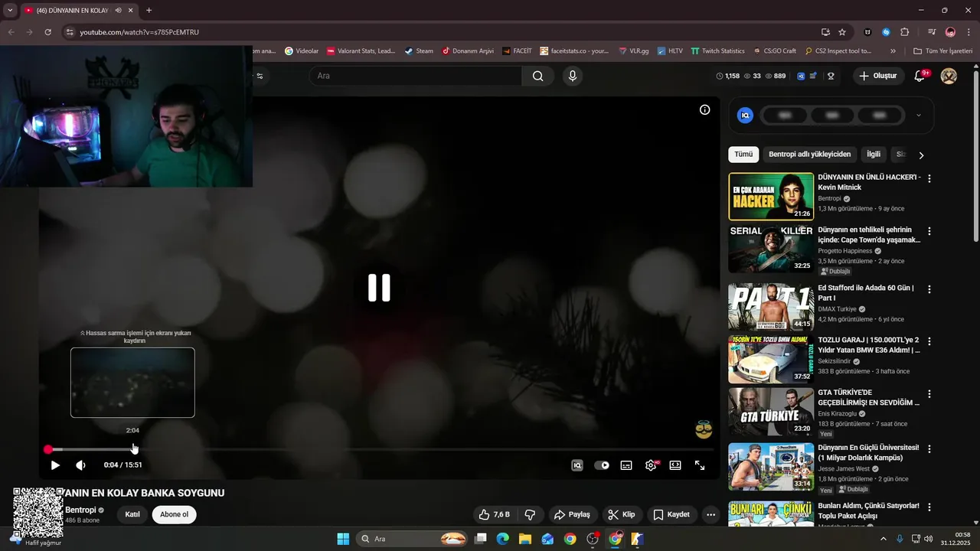Image resolution: width=980 pixels, height=551 pixels.
Task: Open options for Dünyanın En Güçlü Üniversitesi video
Action: [929, 448]
